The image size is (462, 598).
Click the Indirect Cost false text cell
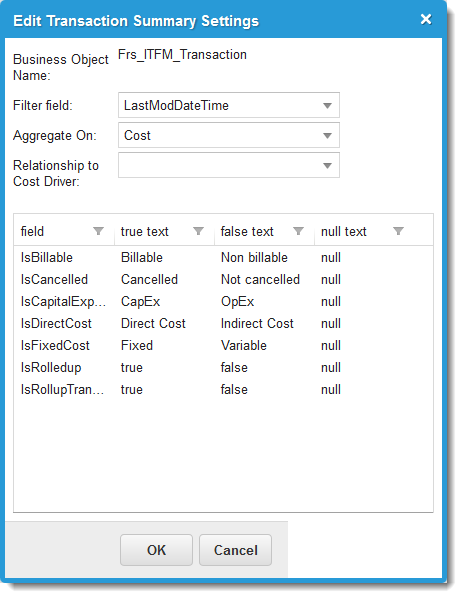(257, 324)
